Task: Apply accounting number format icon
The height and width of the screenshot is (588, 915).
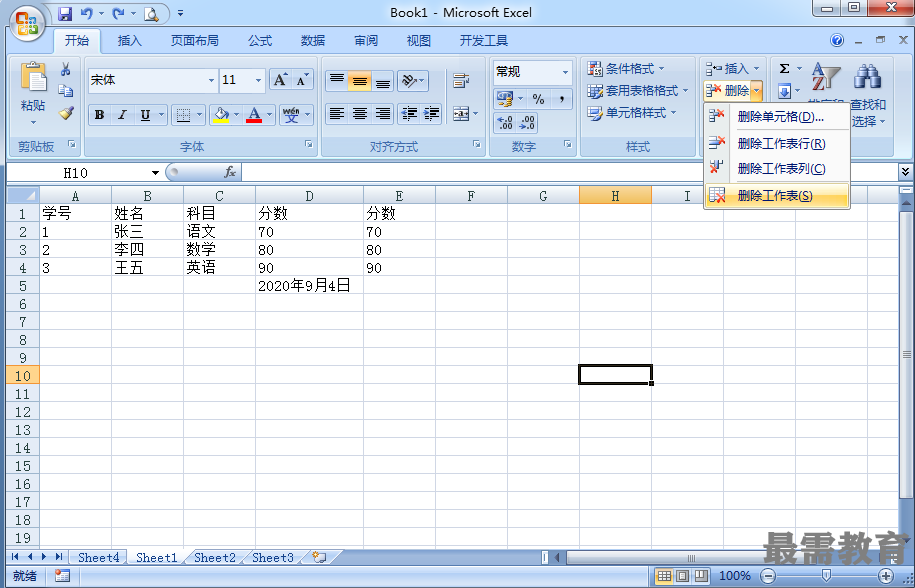Action: click(x=505, y=99)
